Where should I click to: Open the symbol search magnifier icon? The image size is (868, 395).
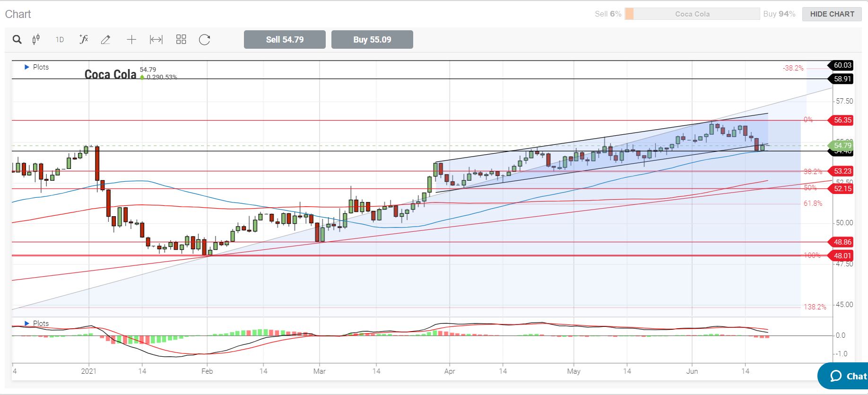click(x=17, y=40)
